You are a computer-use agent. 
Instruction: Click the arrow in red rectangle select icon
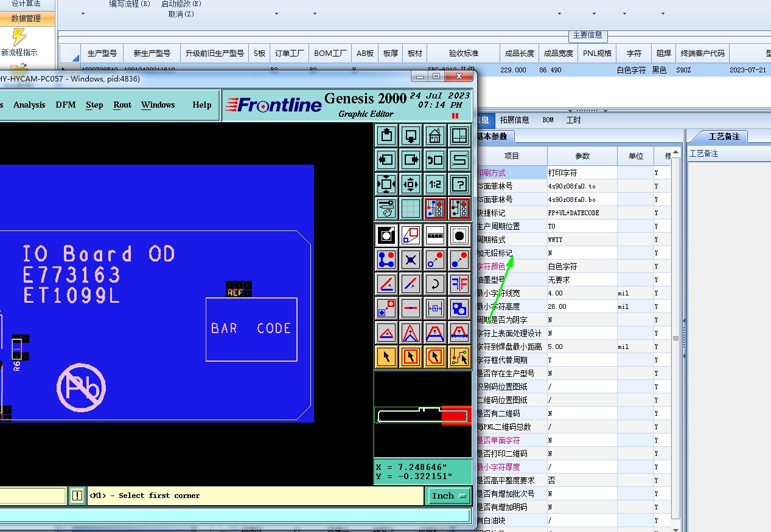tap(411, 356)
